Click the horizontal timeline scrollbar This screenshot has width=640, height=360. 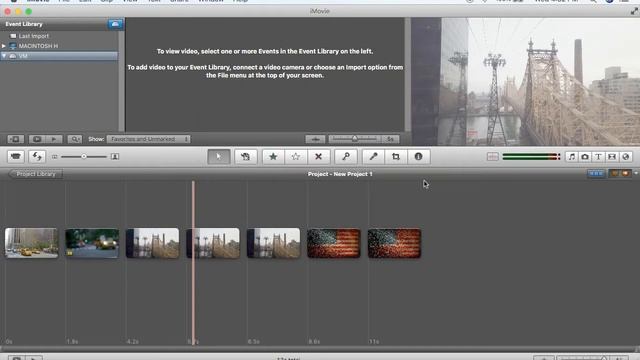click(320, 349)
